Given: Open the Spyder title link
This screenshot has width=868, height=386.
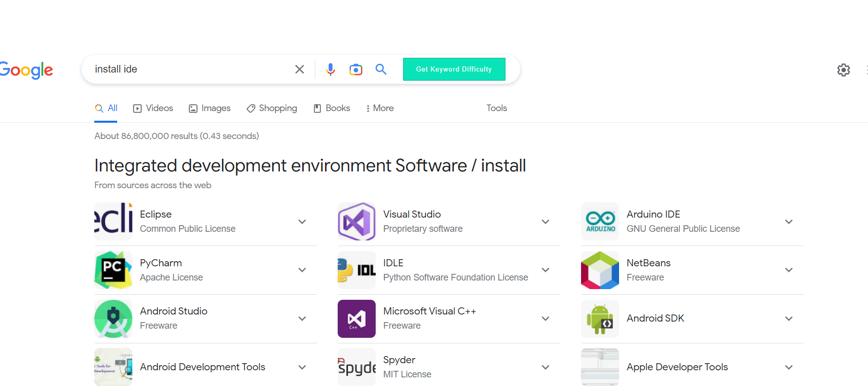Looking at the screenshot, I should (x=399, y=360).
